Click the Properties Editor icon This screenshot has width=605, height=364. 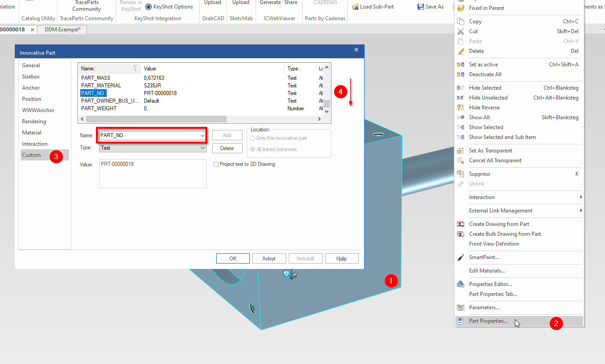[461, 284]
